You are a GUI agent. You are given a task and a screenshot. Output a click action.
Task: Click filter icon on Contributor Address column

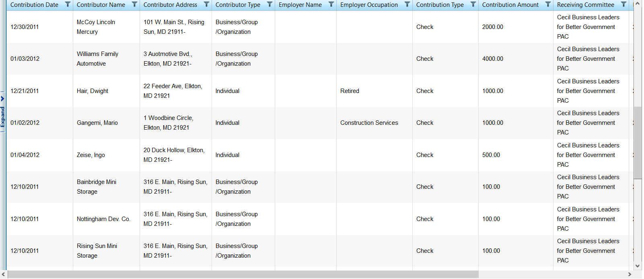coord(206,4)
